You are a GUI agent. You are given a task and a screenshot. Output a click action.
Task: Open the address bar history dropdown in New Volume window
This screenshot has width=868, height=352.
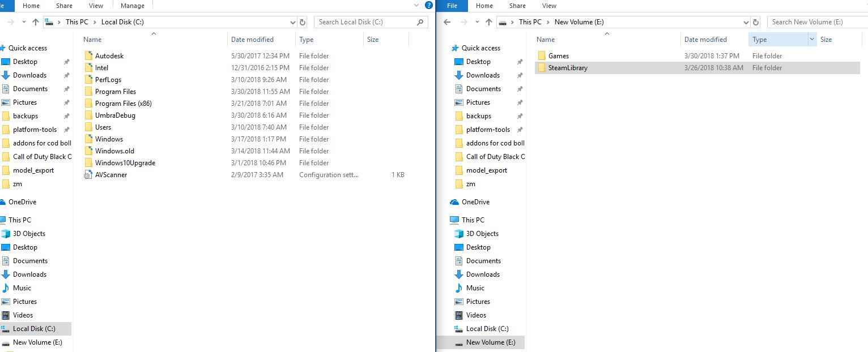746,23
